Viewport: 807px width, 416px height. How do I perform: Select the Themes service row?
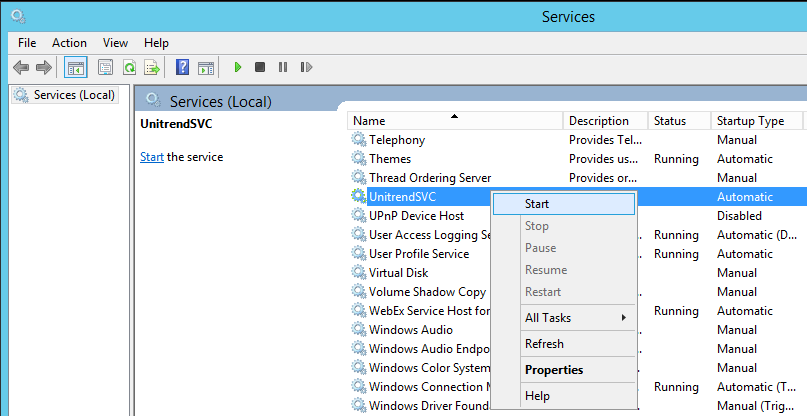(x=577, y=159)
